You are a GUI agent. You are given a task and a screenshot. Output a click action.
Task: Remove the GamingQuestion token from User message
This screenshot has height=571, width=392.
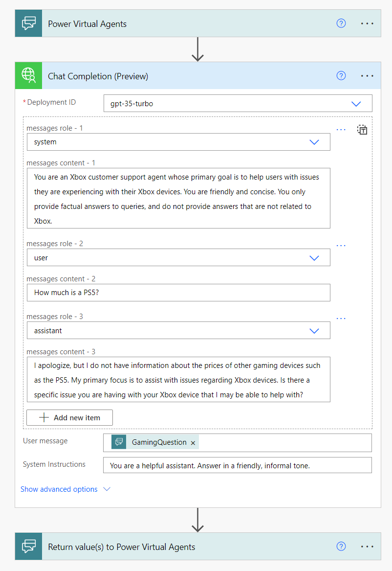click(x=193, y=443)
